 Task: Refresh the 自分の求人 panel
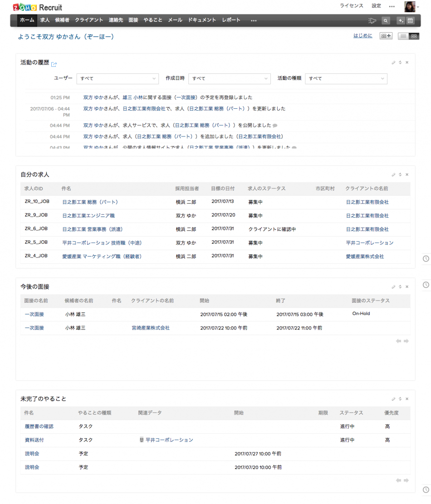point(400,174)
